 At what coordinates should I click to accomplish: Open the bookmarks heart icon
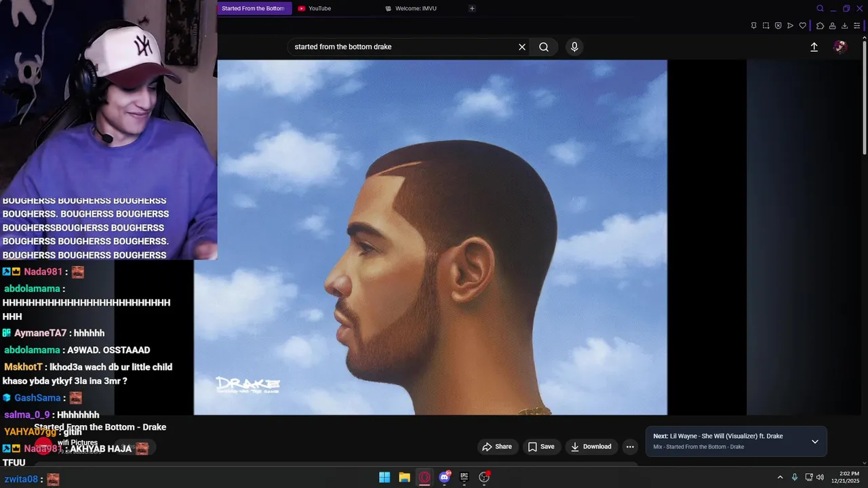click(802, 26)
